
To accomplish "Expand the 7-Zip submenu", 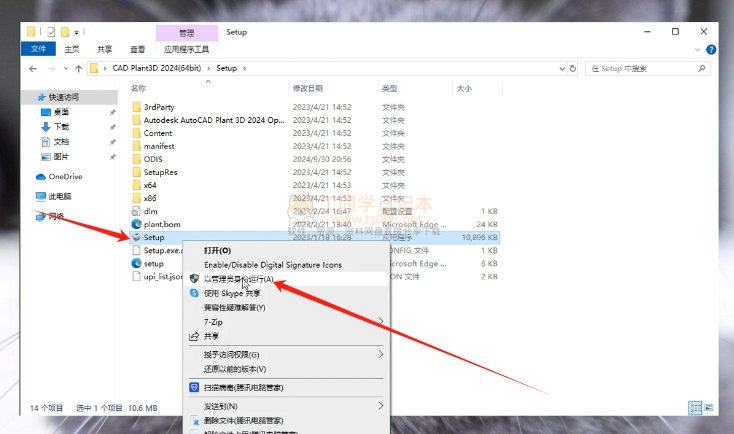I will (381, 321).
